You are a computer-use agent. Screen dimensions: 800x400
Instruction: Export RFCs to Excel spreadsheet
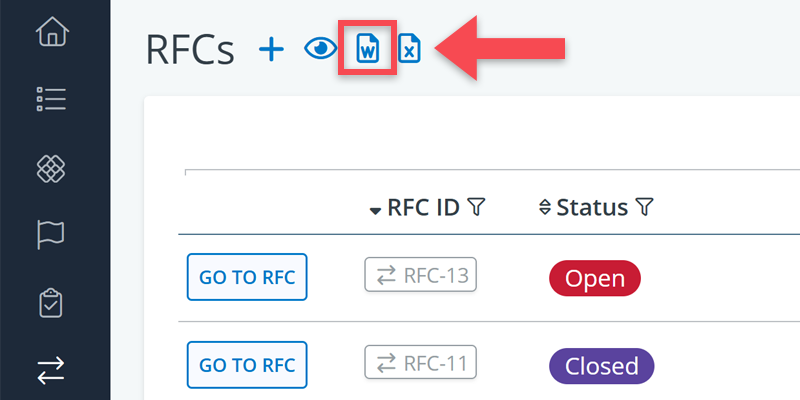[409, 48]
